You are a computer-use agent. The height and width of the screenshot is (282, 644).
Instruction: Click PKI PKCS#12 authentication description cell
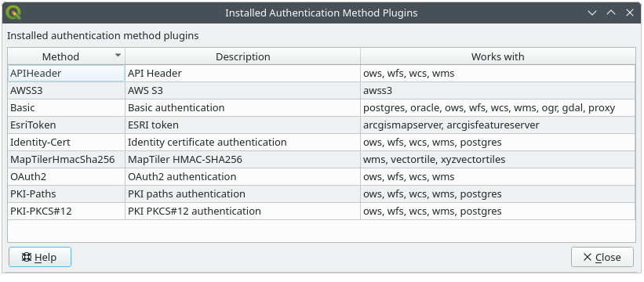(x=242, y=211)
